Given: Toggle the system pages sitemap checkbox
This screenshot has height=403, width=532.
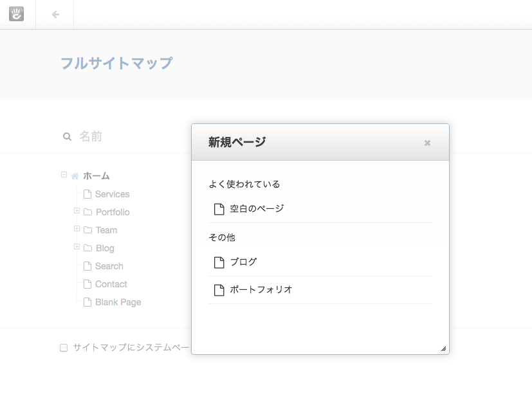Looking at the screenshot, I should (x=64, y=348).
